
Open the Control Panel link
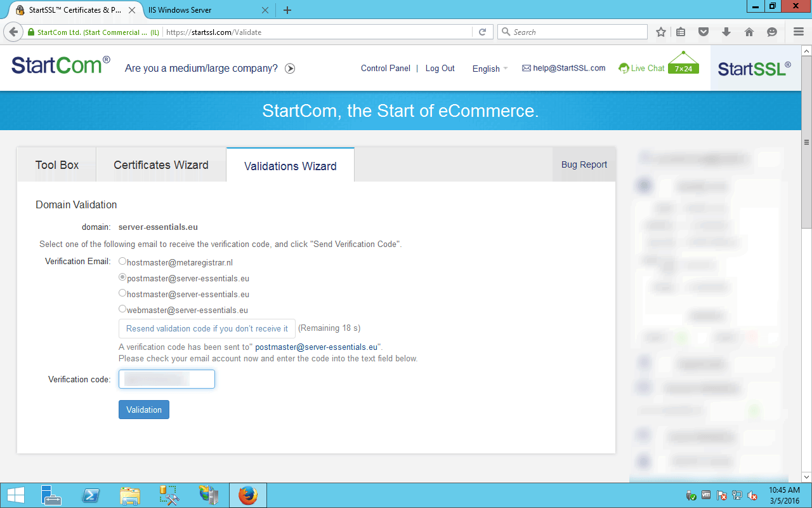pyautogui.click(x=386, y=68)
